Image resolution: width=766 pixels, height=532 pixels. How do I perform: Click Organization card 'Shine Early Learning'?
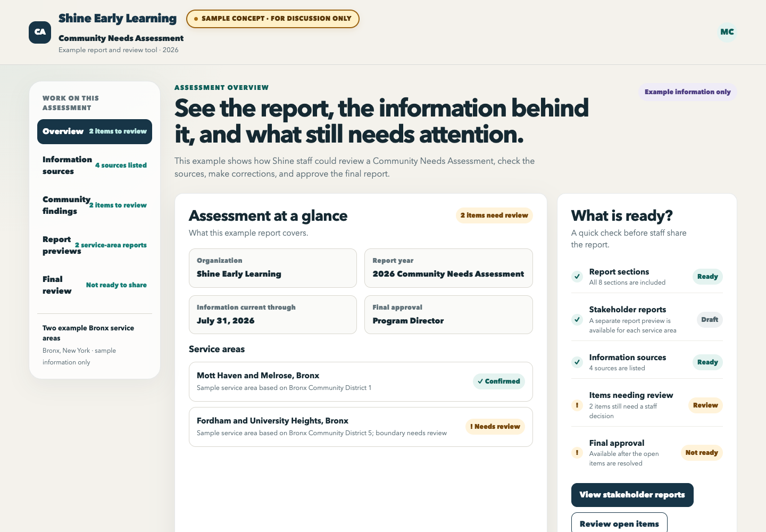point(273,268)
